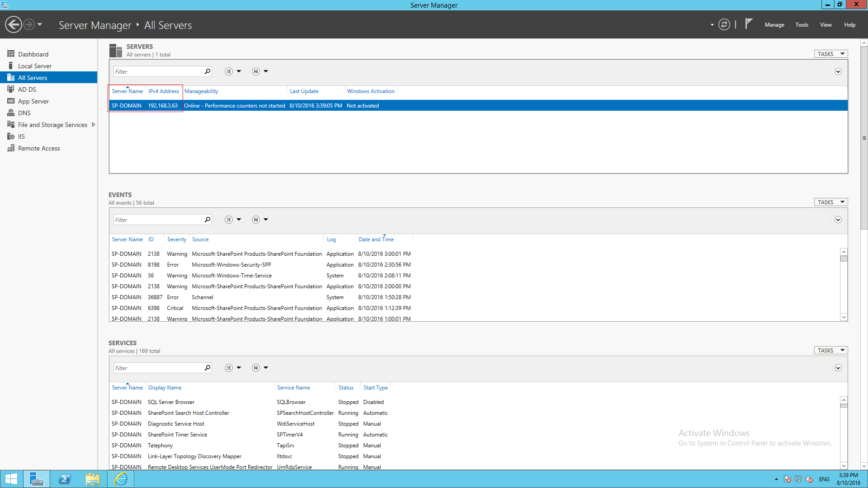This screenshot has height=488, width=868.
Task: Open IIS role page
Action: pyautogui.click(x=21, y=136)
